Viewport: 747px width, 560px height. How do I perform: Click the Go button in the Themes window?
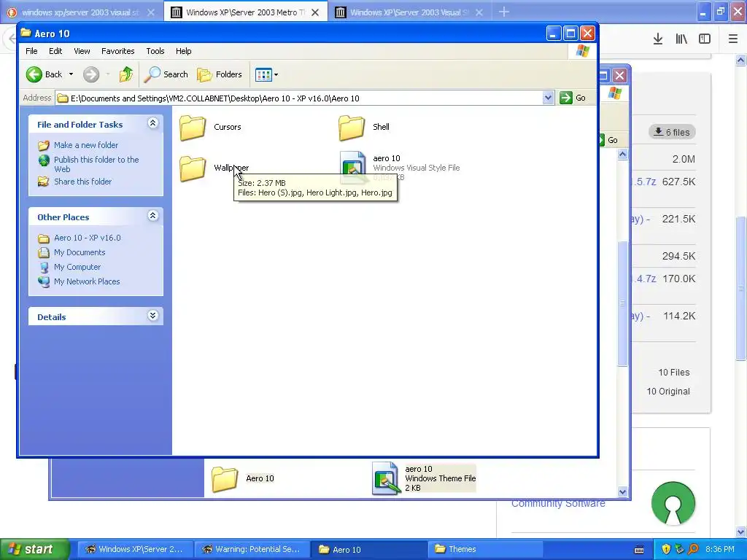coord(610,140)
